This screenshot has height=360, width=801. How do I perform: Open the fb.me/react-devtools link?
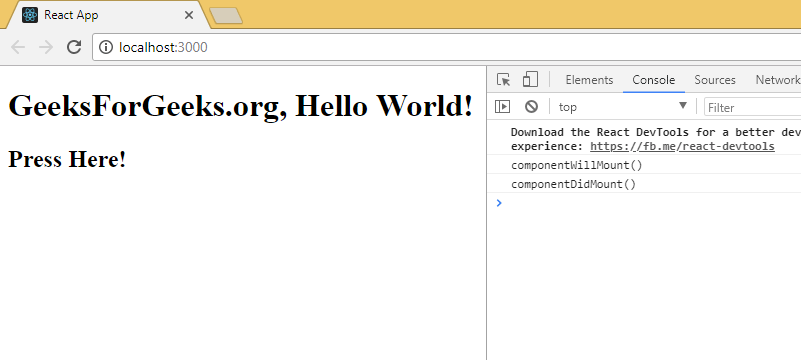click(682, 147)
